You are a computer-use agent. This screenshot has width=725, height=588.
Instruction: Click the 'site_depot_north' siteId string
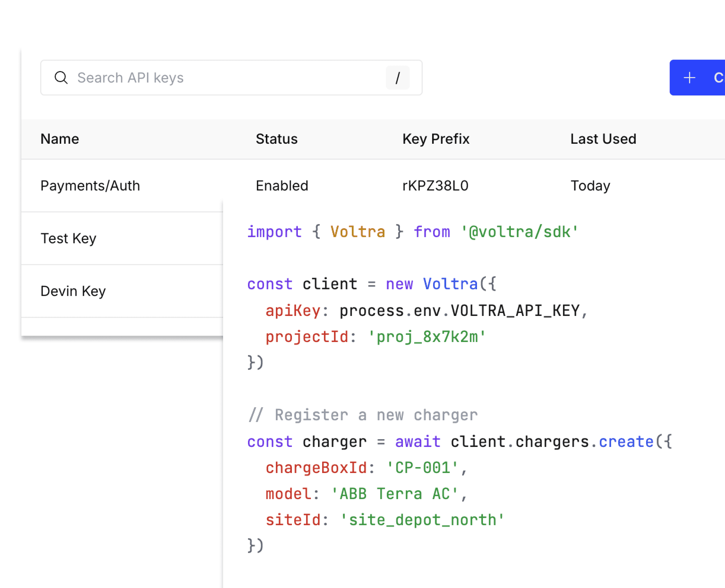(x=422, y=520)
